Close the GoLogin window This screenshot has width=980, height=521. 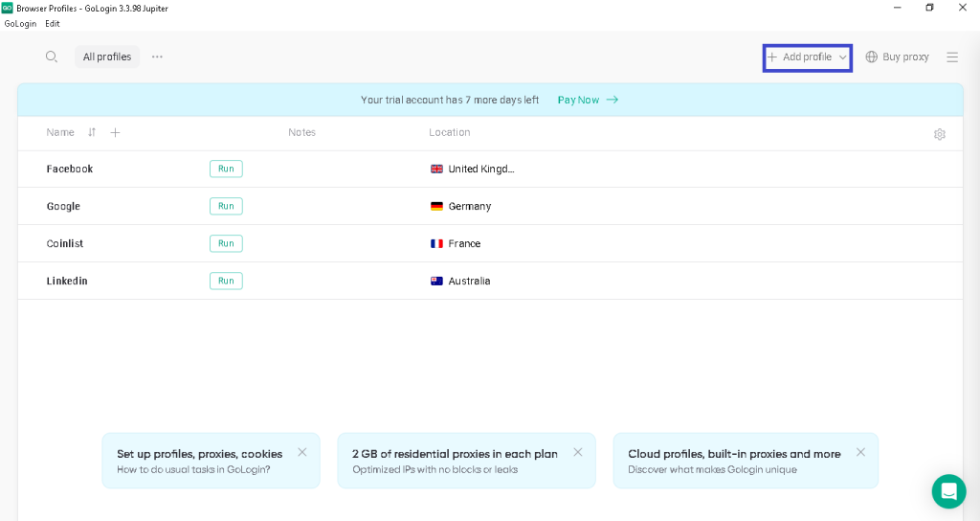(963, 8)
